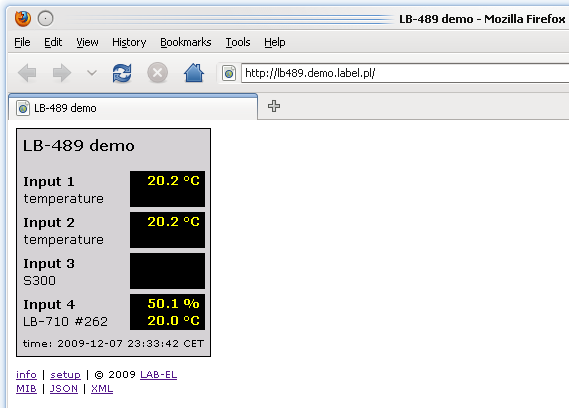
Task: Open the File menu
Action: tap(22, 42)
